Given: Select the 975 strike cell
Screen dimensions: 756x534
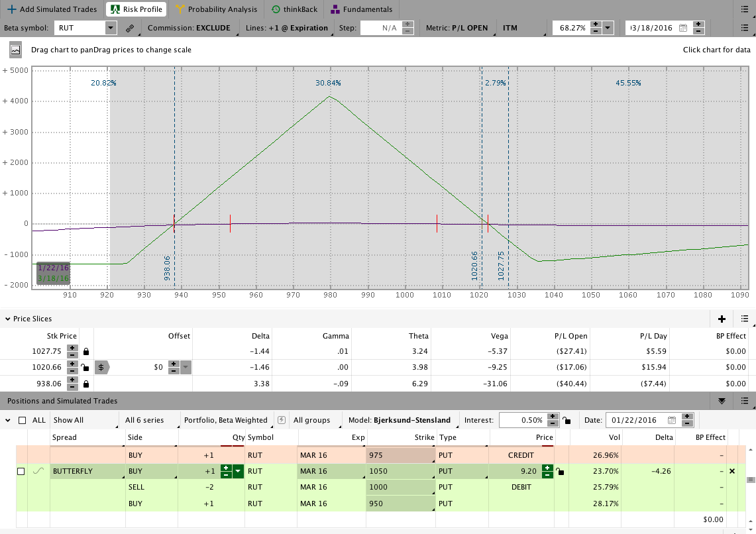Looking at the screenshot, I should pyautogui.click(x=401, y=455).
